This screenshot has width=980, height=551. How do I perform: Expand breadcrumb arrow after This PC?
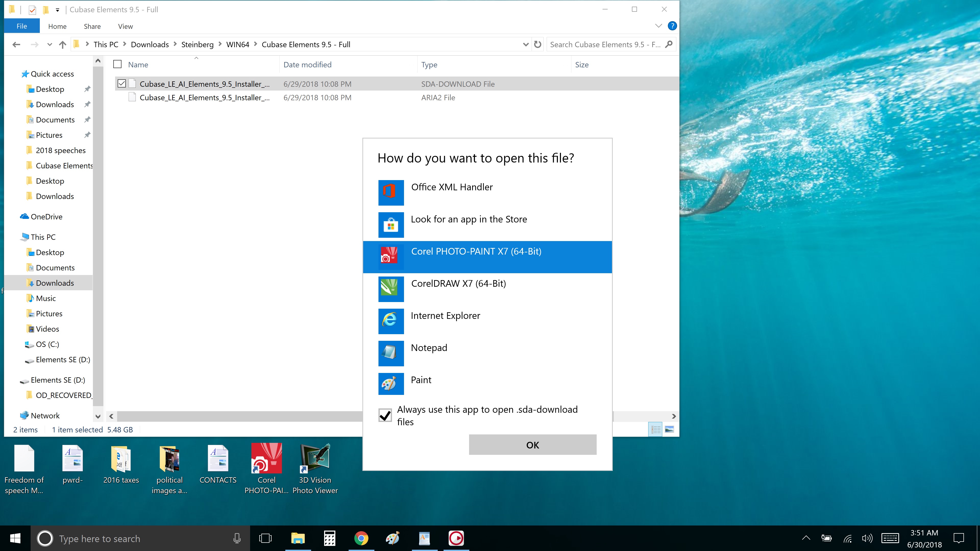[x=124, y=44]
